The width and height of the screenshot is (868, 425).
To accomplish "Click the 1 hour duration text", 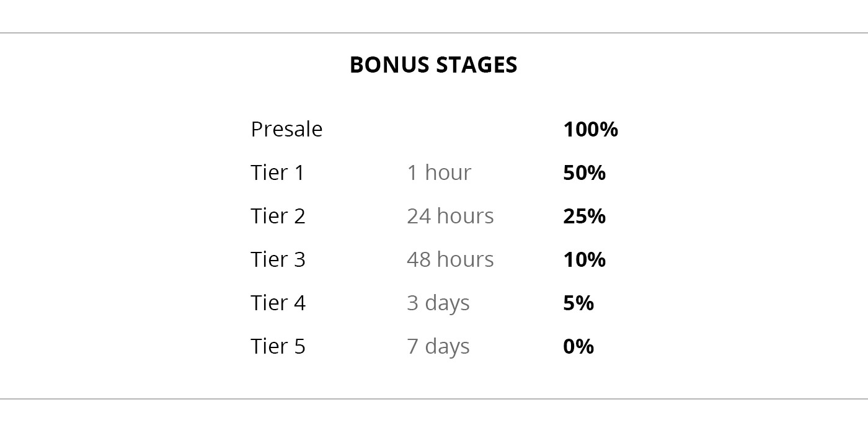I will coord(439,172).
